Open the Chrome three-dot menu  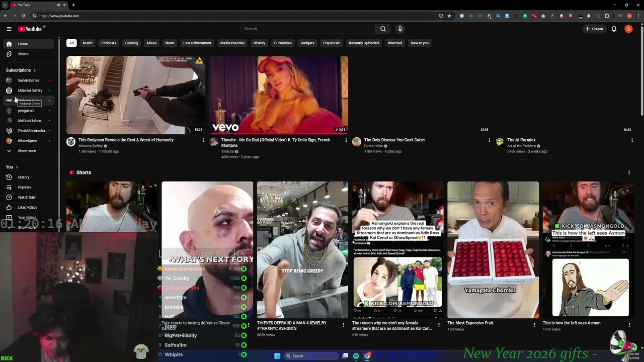(x=637, y=16)
